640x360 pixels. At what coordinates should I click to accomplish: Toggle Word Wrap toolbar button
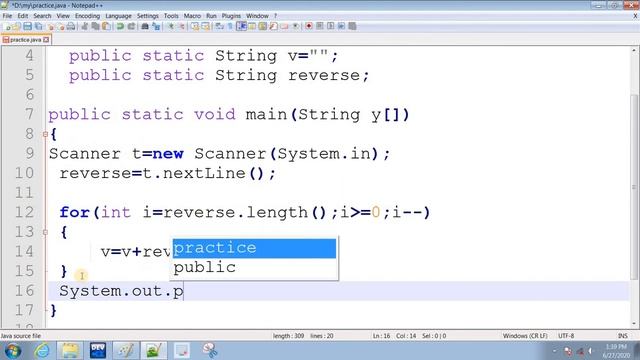pos(220,27)
